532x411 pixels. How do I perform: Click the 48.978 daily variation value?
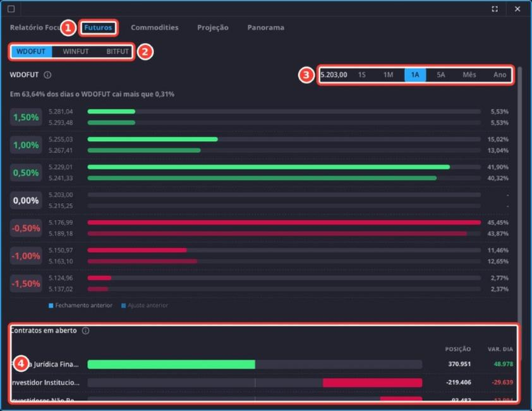click(503, 364)
